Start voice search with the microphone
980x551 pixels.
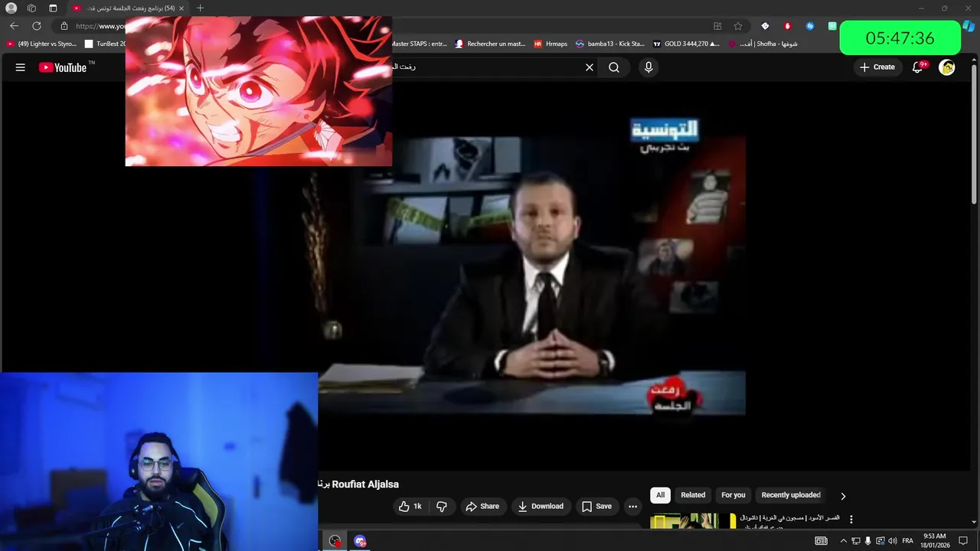click(648, 67)
